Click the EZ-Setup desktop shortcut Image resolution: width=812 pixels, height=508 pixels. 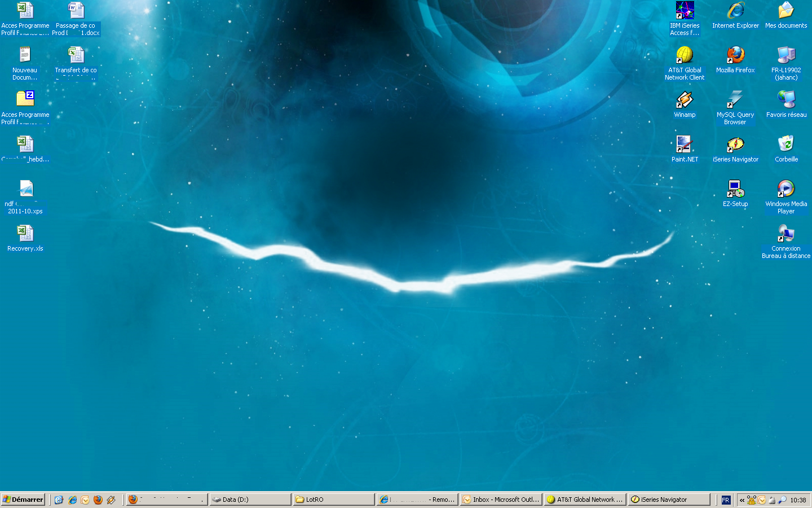(735, 190)
